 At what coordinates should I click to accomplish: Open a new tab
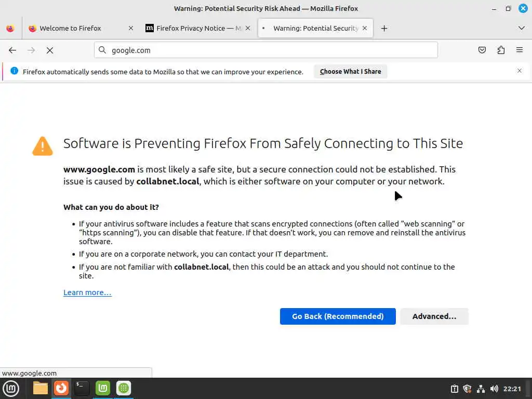click(384, 29)
